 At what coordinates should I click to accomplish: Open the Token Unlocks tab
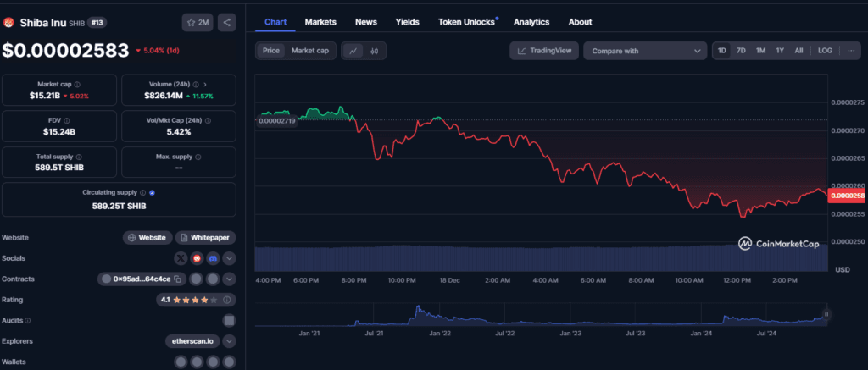point(468,22)
